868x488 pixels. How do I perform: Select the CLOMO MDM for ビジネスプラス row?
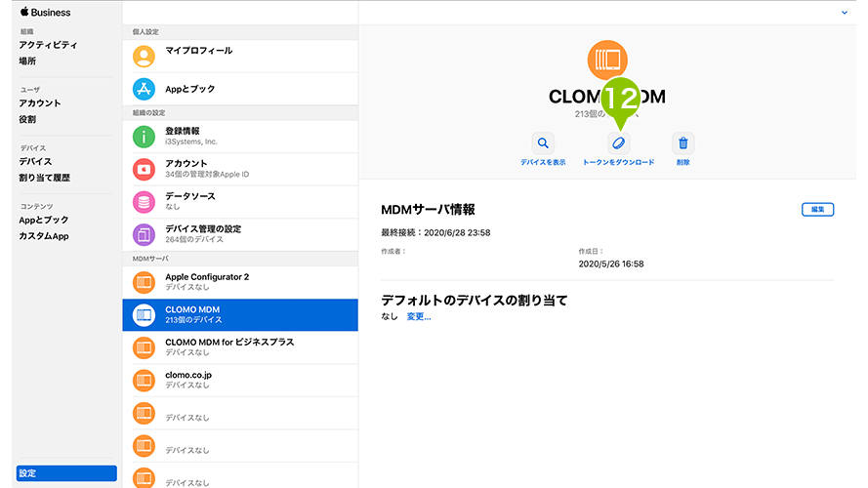[240, 347]
